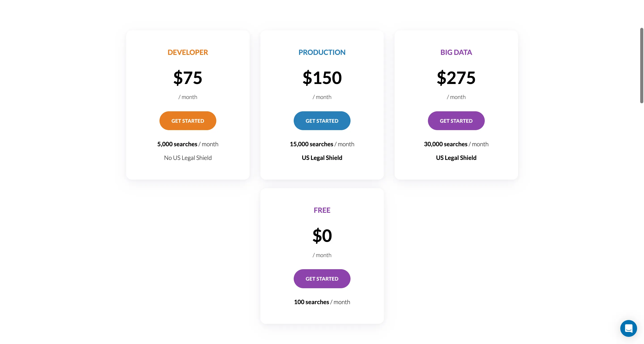Click the $75 price text
This screenshot has height=344, width=644.
tap(188, 78)
